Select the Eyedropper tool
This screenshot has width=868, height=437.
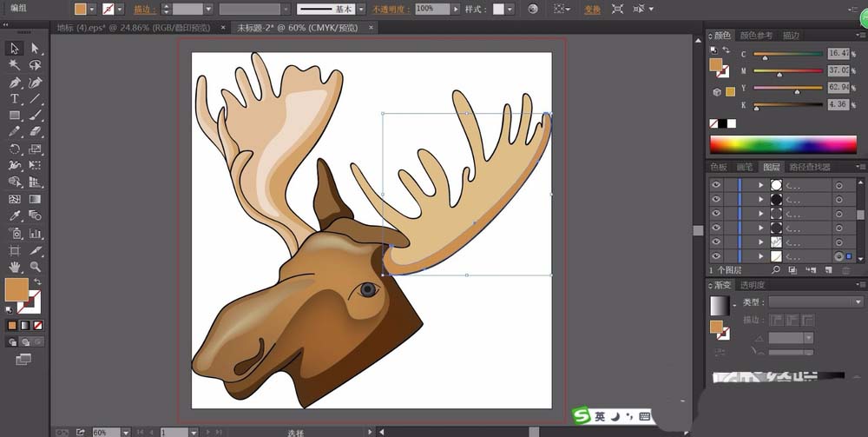coord(15,216)
